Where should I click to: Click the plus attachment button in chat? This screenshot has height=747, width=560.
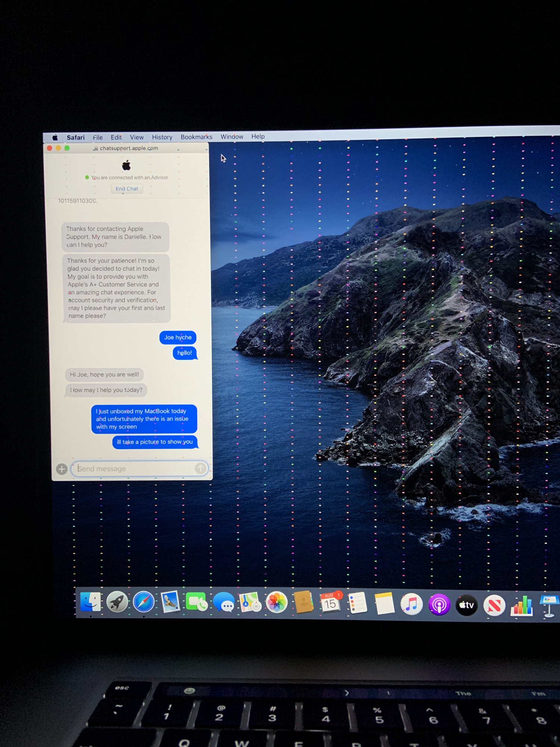point(62,469)
